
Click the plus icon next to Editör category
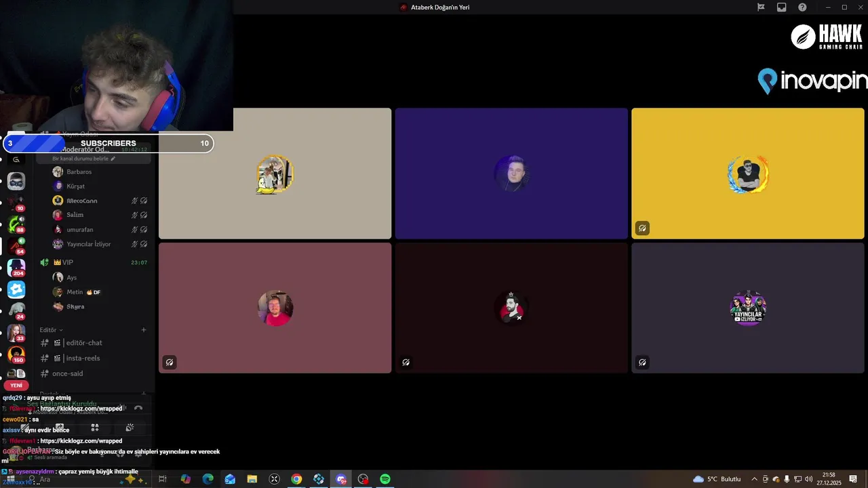pos(144,330)
